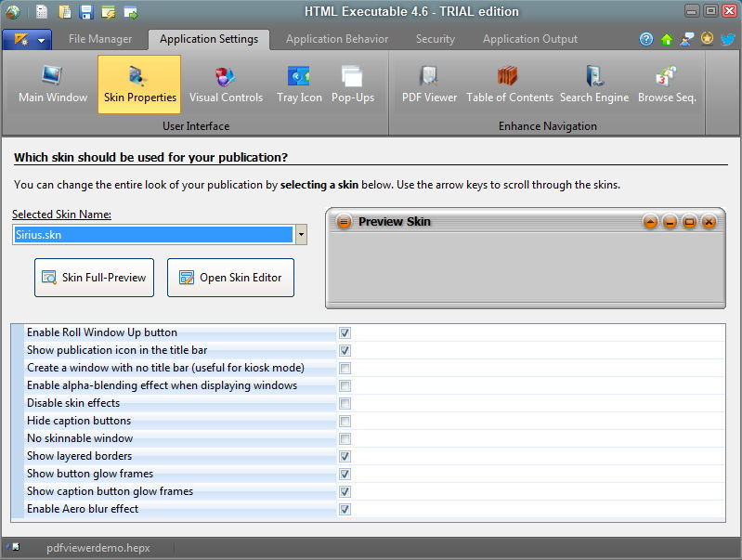This screenshot has width=742, height=560.
Task: Go to the Security tab
Action: pyautogui.click(x=436, y=39)
